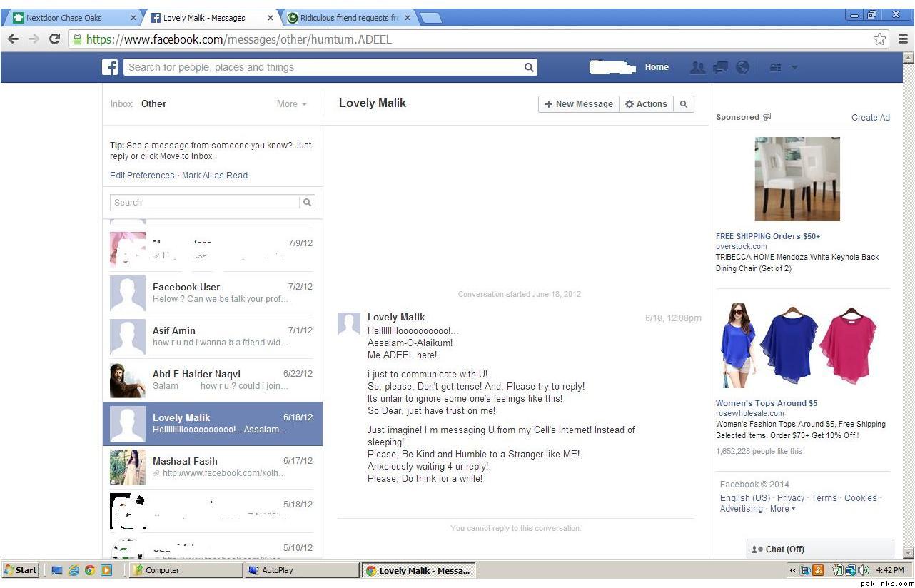
Task: Open the notifications globe icon
Action: [742, 67]
